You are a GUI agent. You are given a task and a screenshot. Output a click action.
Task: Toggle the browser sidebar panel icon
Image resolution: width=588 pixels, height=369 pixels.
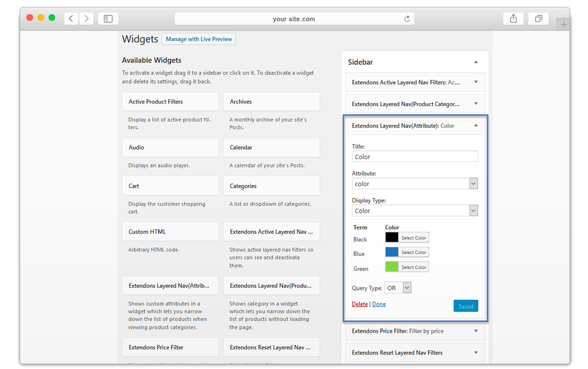tap(108, 18)
